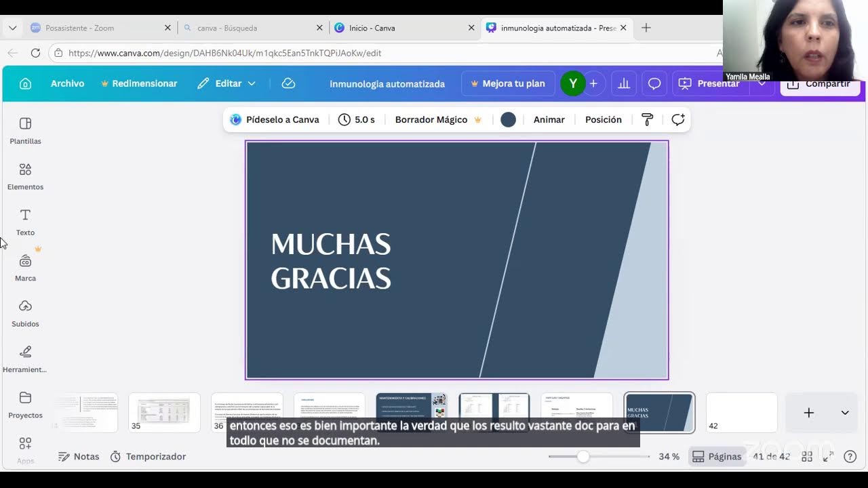This screenshot has height=488, width=868.
Task: Click the design title inmunologia automatizada
Action: [387, 84]
